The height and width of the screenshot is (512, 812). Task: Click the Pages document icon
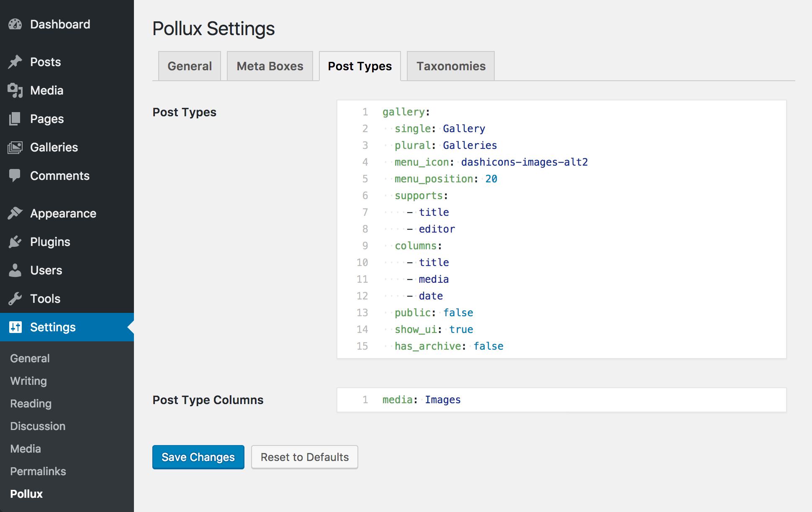[x=15, y=119]
